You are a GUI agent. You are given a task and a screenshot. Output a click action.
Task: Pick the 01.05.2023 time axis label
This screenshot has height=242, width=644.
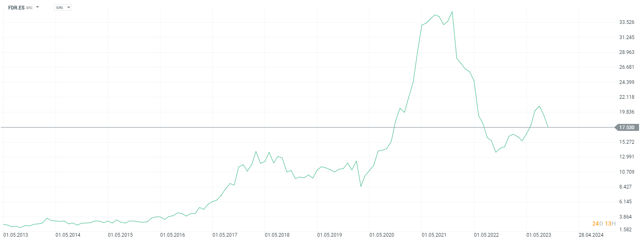[x=539, y=235]
